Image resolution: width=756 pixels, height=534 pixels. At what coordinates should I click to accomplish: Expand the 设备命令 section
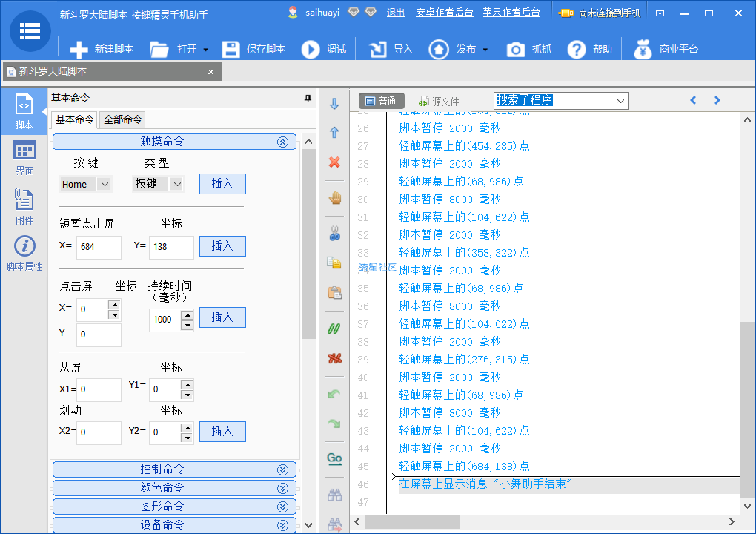[282, 525]
